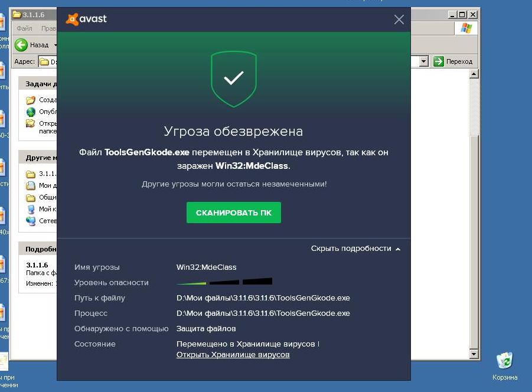
Task: Click the ToolsGenGkode.exe filename in message
Action: 146,152
